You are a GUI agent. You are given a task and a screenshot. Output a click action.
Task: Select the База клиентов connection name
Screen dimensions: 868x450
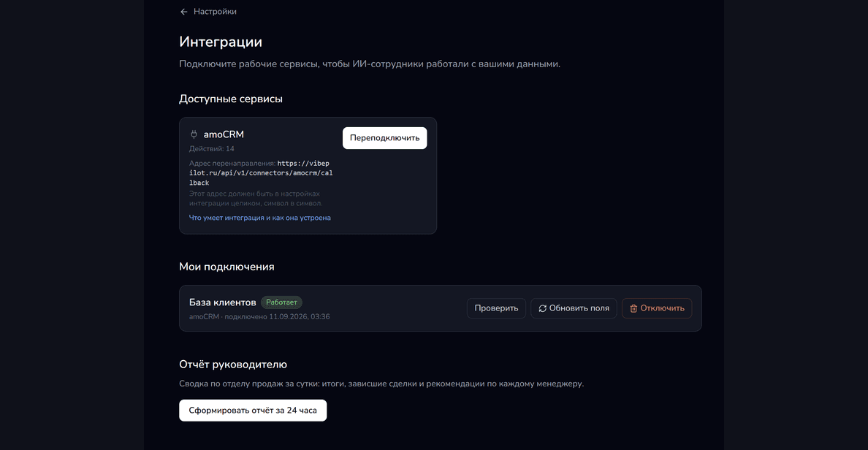pos(223,302)
